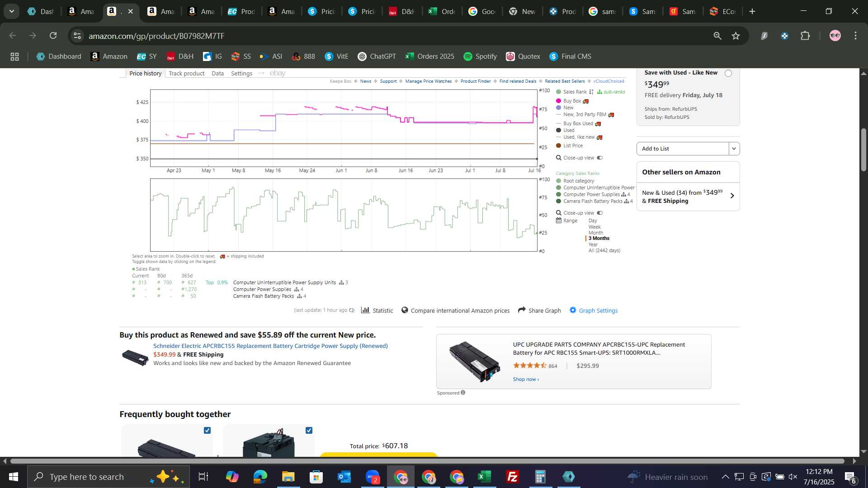Image resolution: width=868 pixels, height=488 pixels.
Task: Show hidden system tray icons
Action: tap(725, 477)
